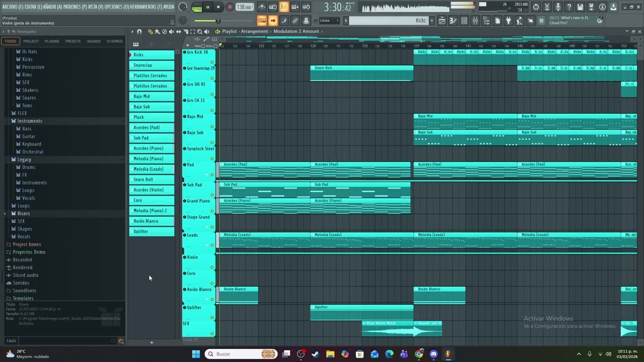This screenshot has width=644, height=362.
Task: Open playlist snap magnet icon
Action: point(139,32)
